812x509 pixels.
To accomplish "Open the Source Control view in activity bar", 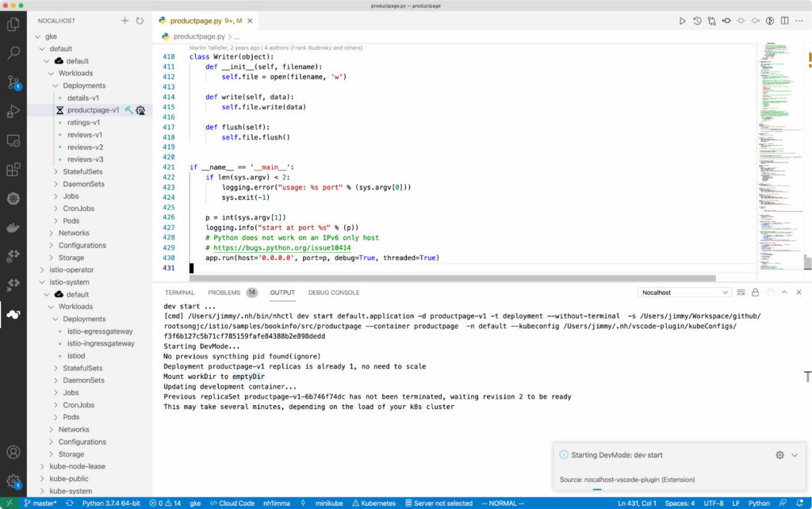I will pos(13,82).
